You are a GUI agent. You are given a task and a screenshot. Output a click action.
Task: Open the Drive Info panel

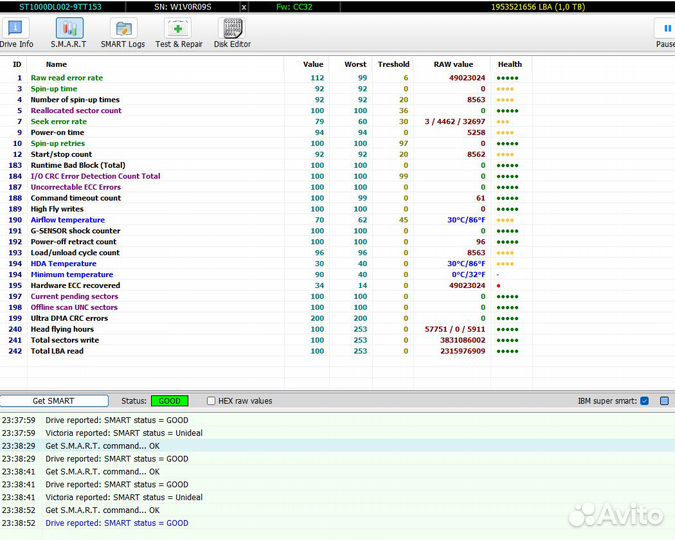click(x=16, y=33)
